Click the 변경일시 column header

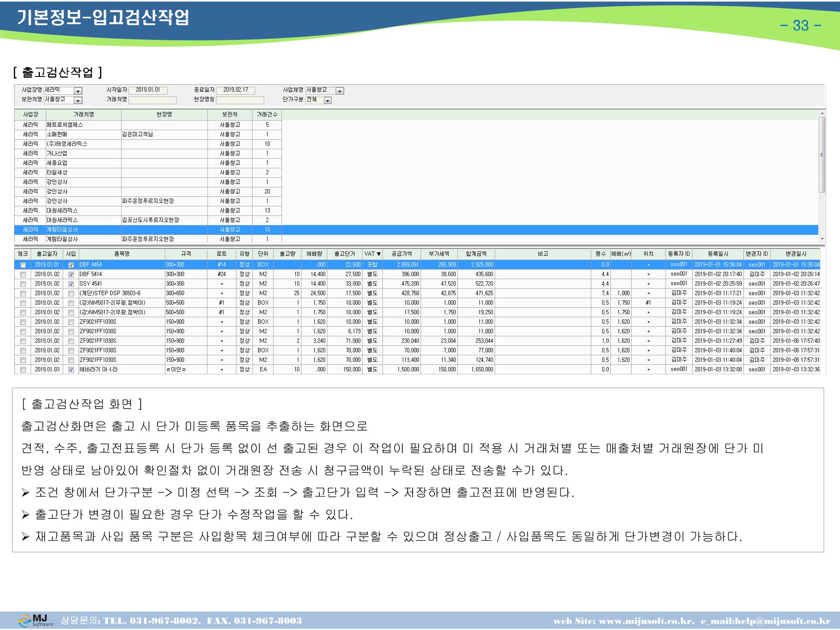pos(796,254)
